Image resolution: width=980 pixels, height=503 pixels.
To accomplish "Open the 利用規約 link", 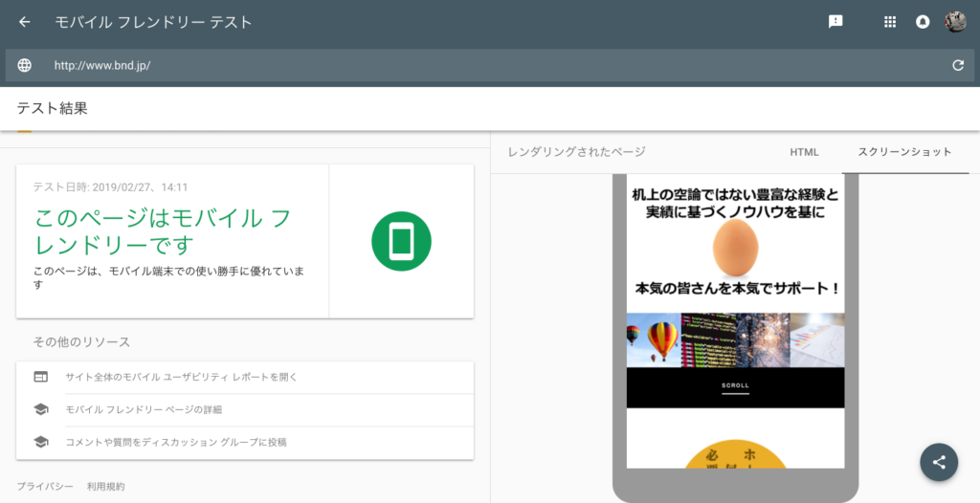I will point(105,486).
